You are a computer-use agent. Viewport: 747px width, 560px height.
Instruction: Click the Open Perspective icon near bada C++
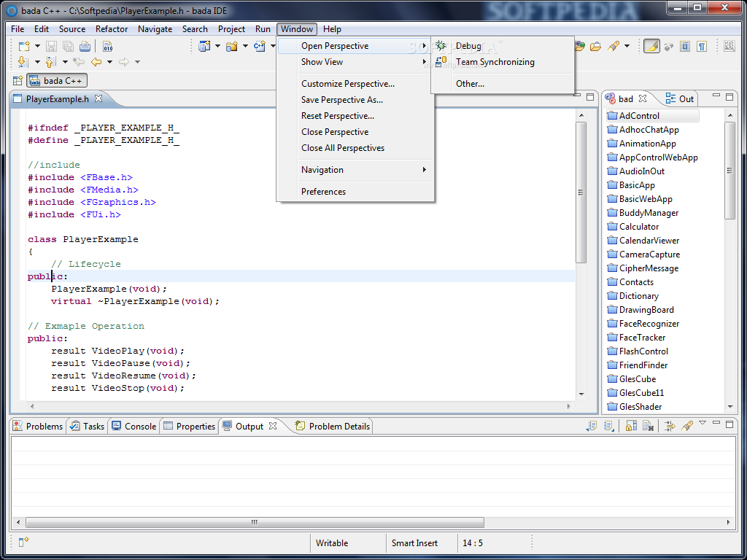[18, 80]
